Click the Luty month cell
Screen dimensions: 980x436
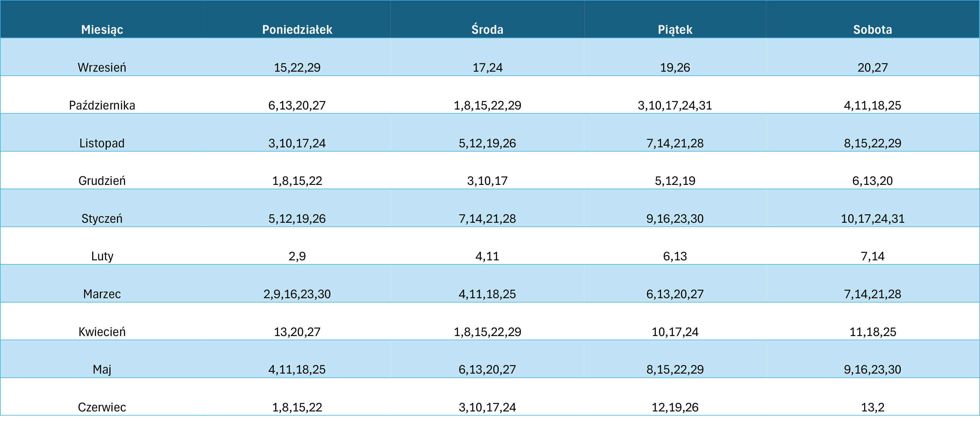pos(102,256)
